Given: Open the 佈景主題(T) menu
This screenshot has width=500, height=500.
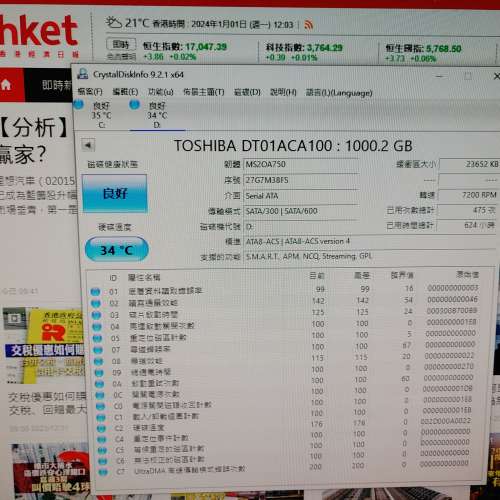Looking at the screenshot, I should pyautogui.click(x=204, y=92).
